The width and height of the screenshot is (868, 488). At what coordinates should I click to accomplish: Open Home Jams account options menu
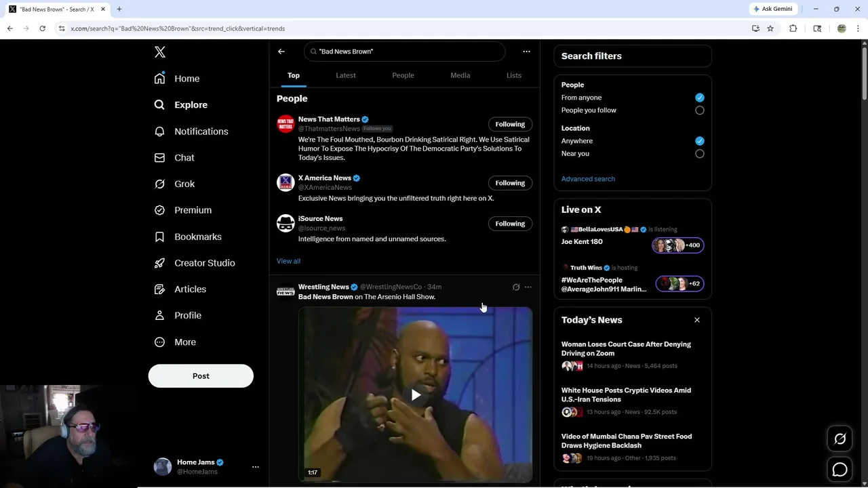(256, 467)
